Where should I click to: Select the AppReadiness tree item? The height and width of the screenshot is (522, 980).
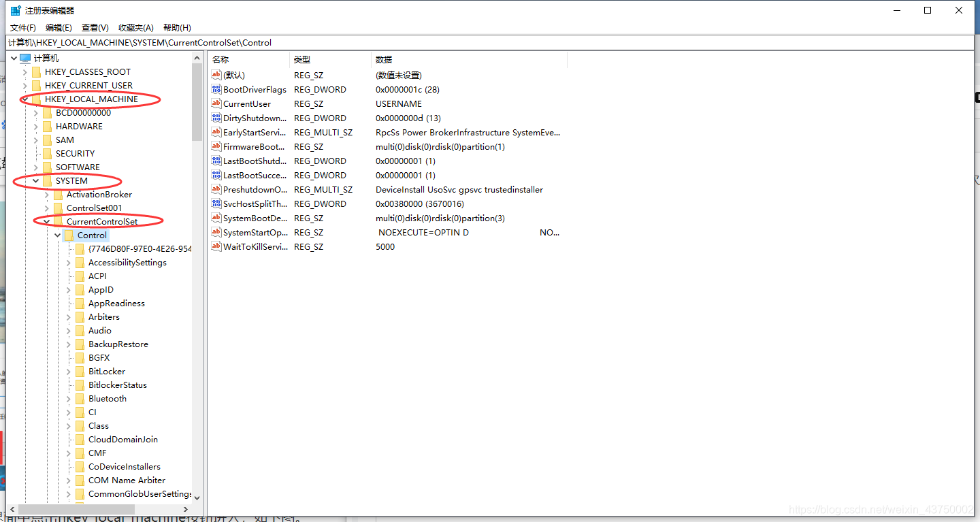(116, 304)
